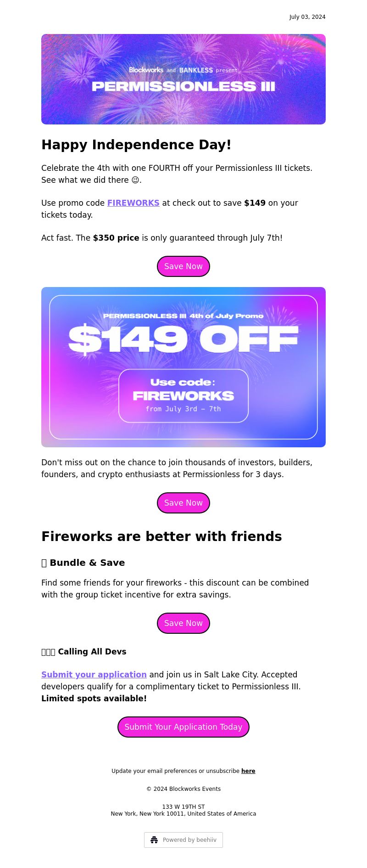Click the "Use code: FIREWORKS" box in promo image

pyautogui.click(x=183, y=395)
